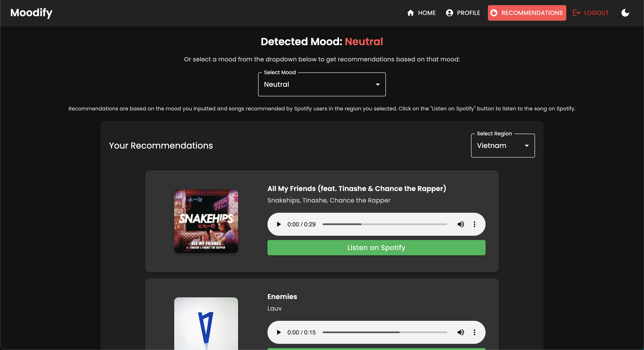Click the play control for Enemies preview
The width and height of the screenshot is (644, 350).
point(279,332)
